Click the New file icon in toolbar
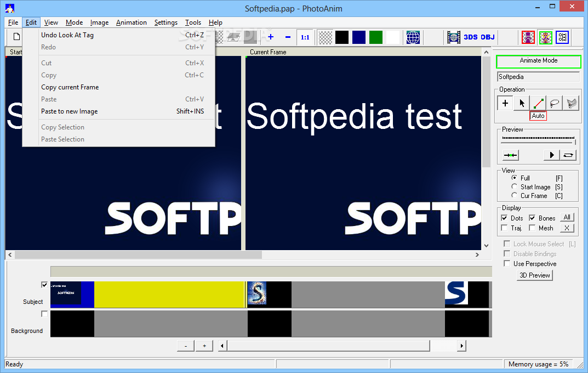Screen dimensions: 588x373 pos(16,37)
